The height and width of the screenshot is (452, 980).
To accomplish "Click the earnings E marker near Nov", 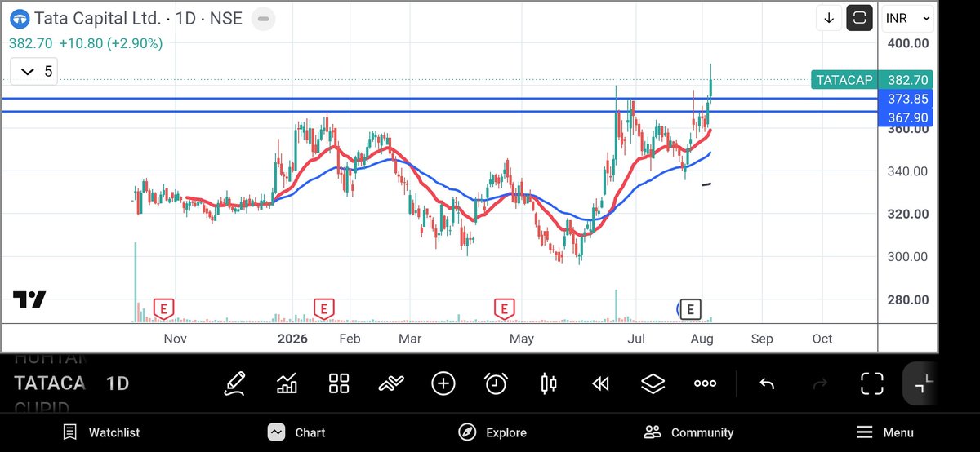I will [164, 309].
